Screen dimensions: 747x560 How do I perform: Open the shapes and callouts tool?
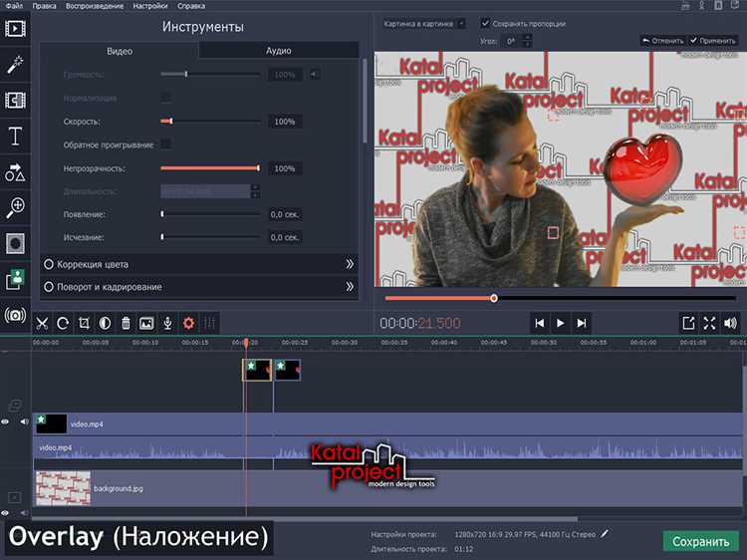15,171
